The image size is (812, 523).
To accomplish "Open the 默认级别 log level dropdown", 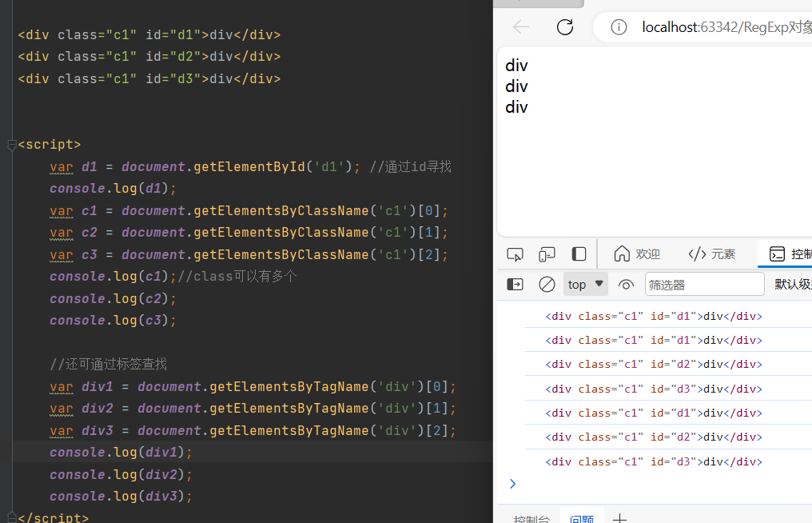I will [x=793, y=284].
